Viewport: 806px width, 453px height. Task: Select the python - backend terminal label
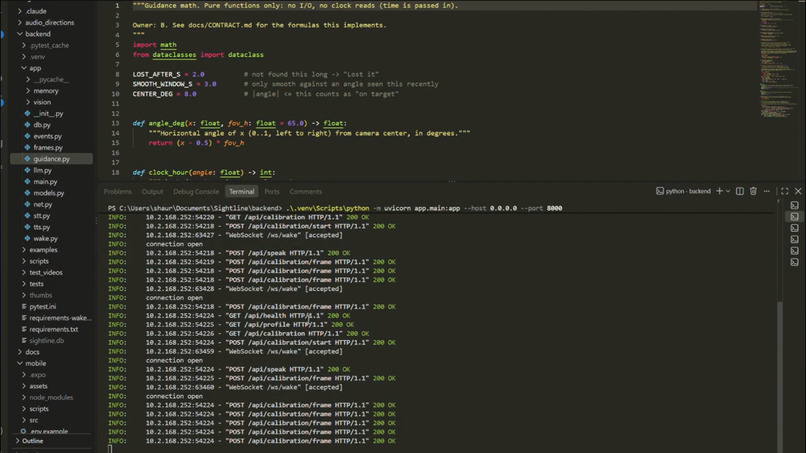pyautogui.click(x=683, y=191)
